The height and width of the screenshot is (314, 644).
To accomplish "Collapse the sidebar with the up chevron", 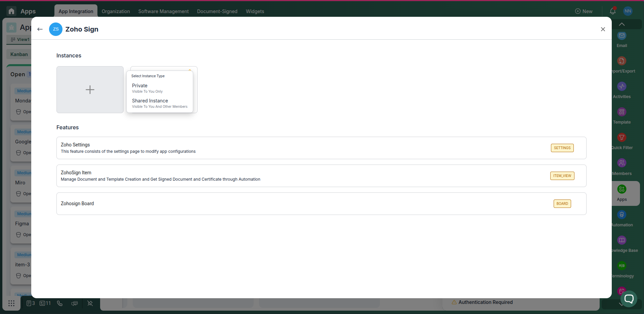I will coord(621,24).
